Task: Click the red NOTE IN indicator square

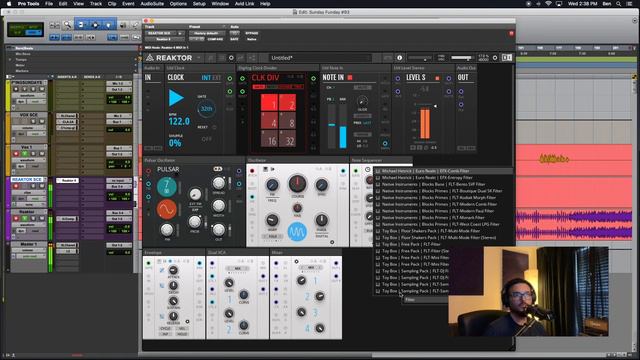Action: coord(350,77)
